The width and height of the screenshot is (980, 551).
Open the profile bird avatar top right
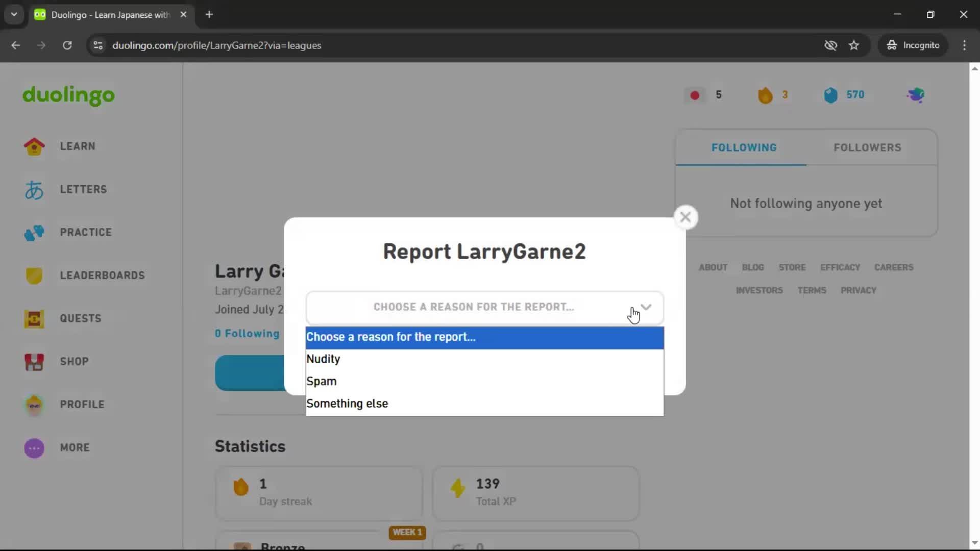916,95
